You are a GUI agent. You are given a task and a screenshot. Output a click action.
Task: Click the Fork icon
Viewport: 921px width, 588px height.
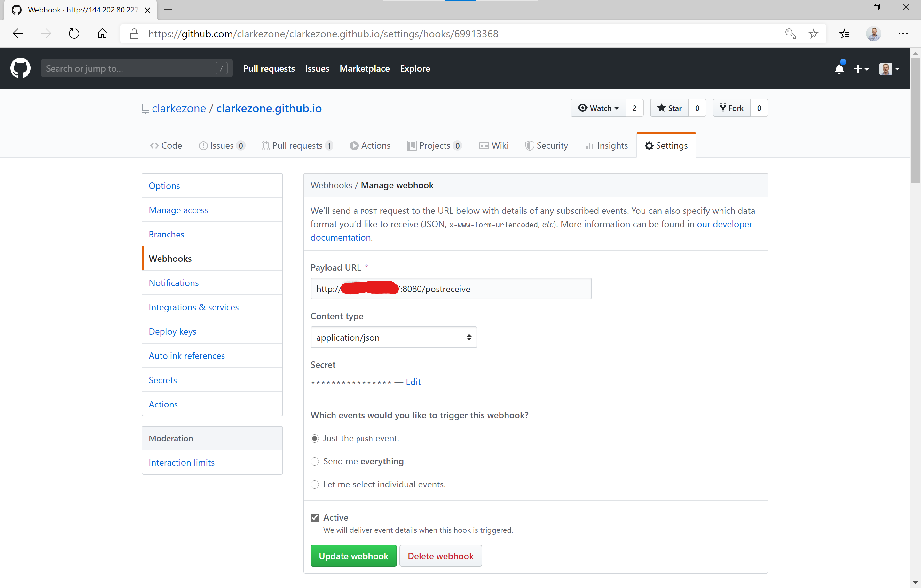coord(723,107)
